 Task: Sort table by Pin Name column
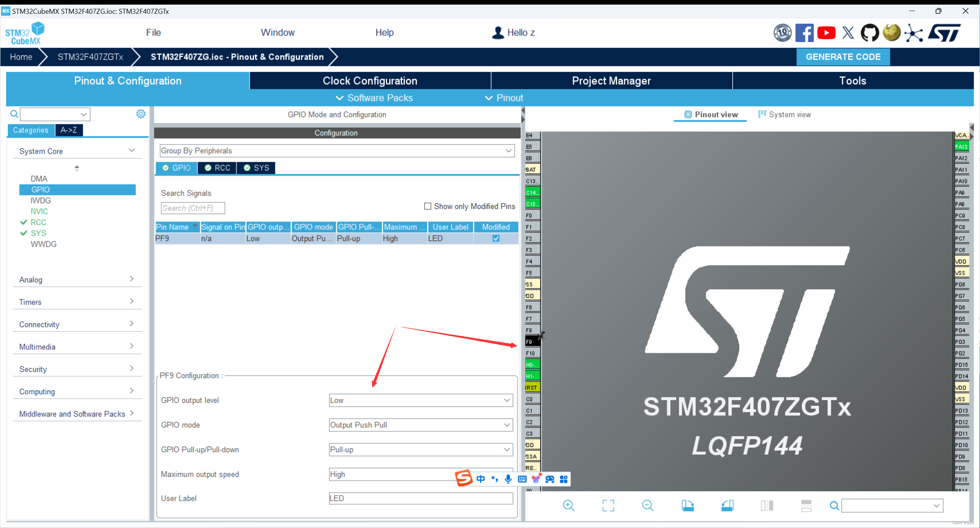pos(177,227)
